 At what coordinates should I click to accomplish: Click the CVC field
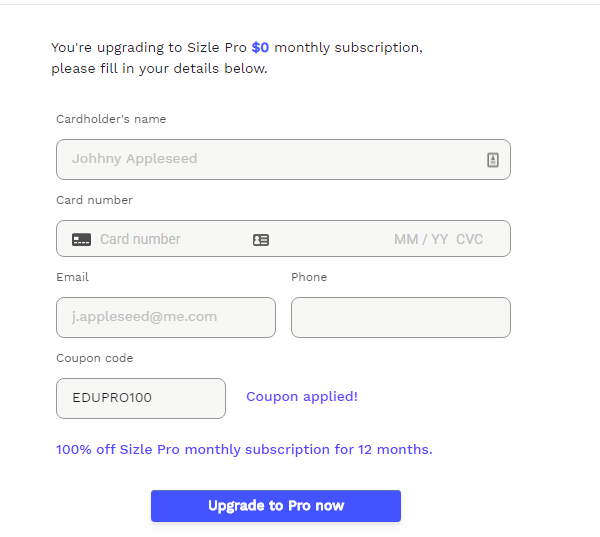click(470, 240)
